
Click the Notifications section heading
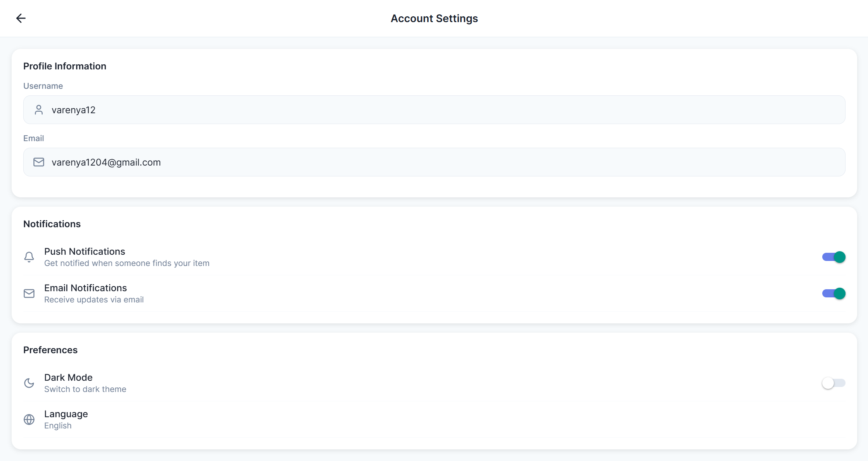52,224
